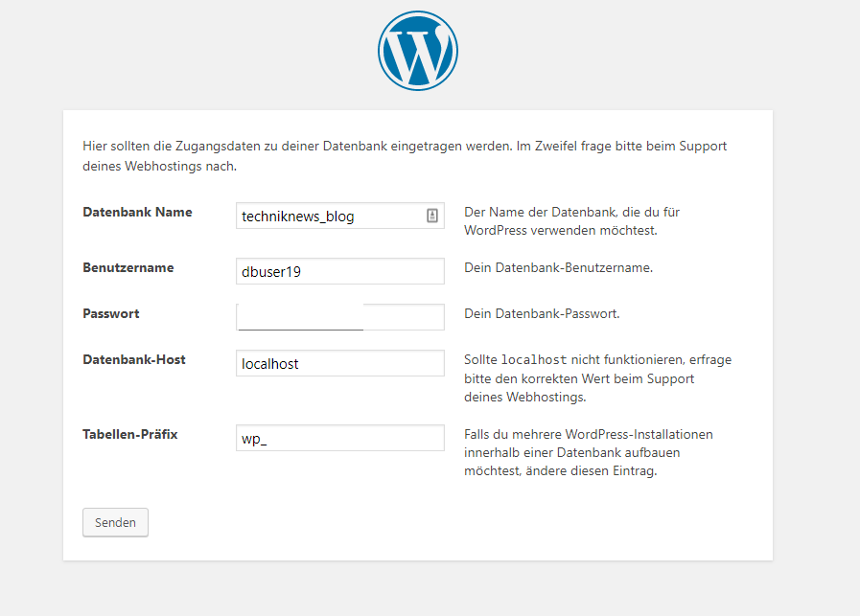The height and width of the screenshot is (616, 860).
Task: Select the Benutzername field containing dbuser19
Action: tap(340, 271)
